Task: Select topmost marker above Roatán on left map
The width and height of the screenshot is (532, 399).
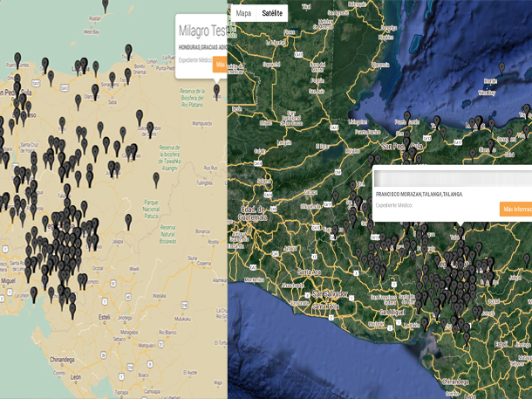Action: [106, 5]
